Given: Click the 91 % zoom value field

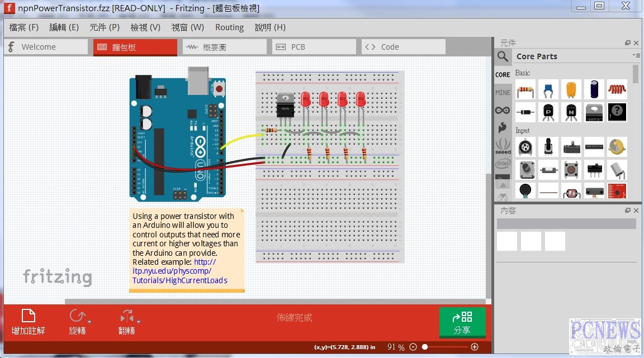Looking at the screenshot, I should [396, 347].
